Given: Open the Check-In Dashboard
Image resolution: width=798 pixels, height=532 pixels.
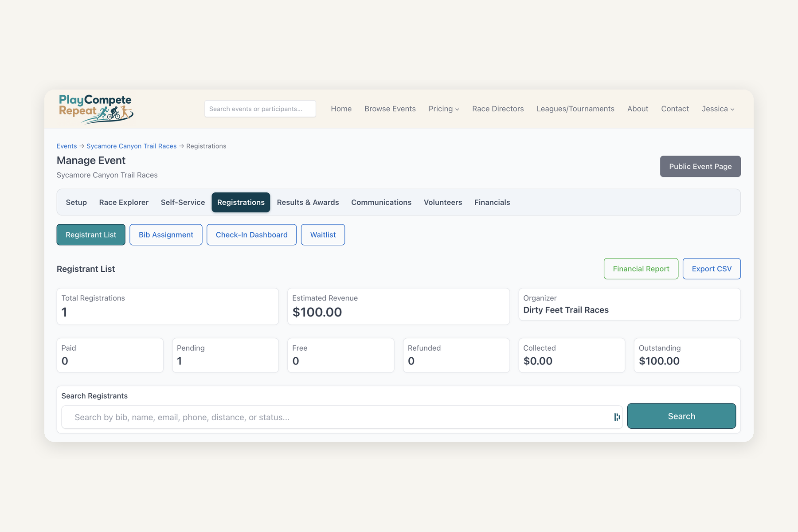Looking at the screenshot, I should point(251,235).
